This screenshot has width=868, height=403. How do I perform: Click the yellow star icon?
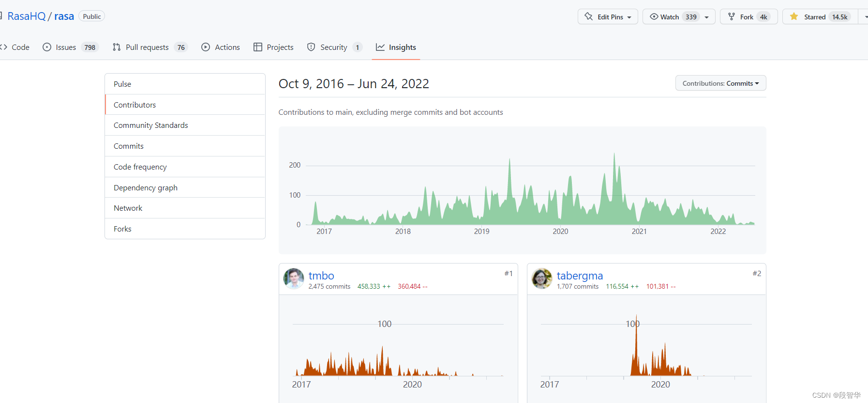tap(794, 16)
